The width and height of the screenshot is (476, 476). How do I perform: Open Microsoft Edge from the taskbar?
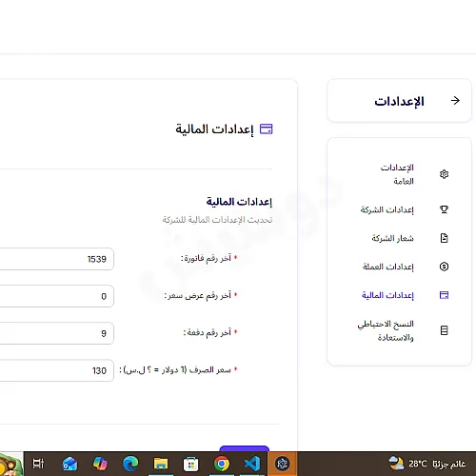[130, 464]
